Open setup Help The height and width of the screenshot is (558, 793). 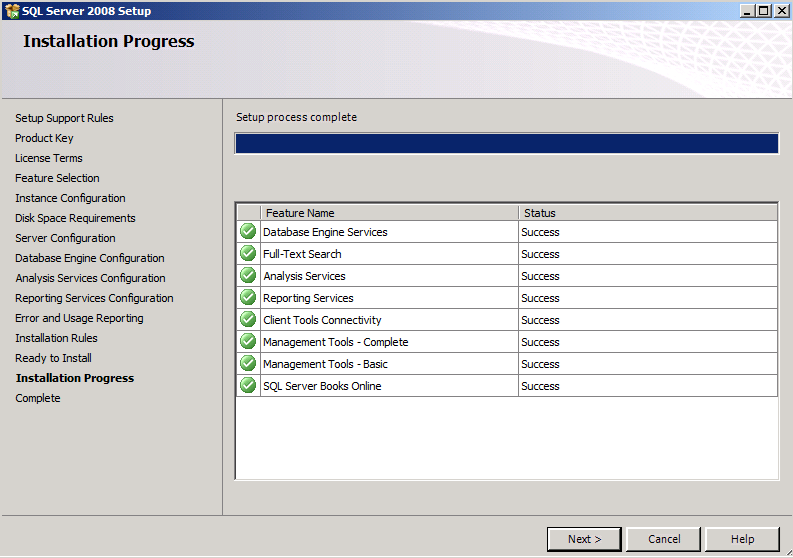(x=742, y=539)
